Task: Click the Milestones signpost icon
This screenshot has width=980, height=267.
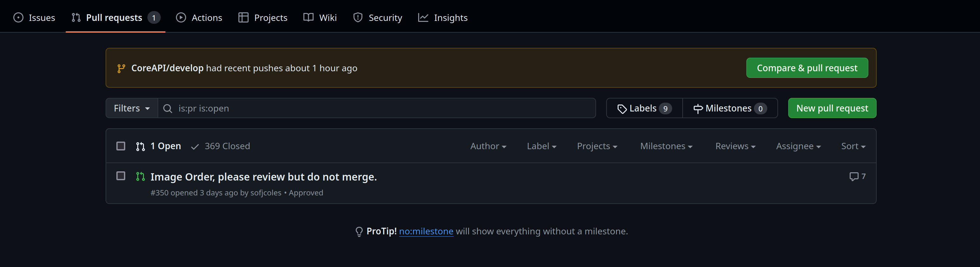Action: [x=698, y=109]
